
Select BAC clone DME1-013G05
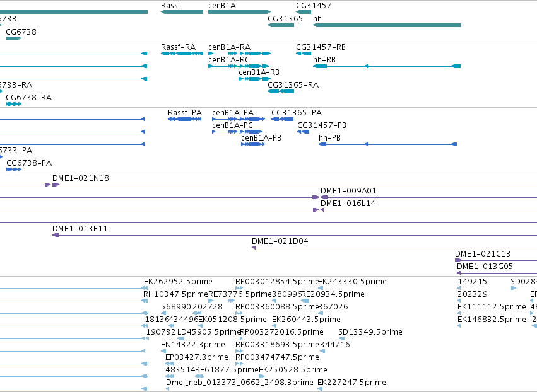click(x=497, y=273)
